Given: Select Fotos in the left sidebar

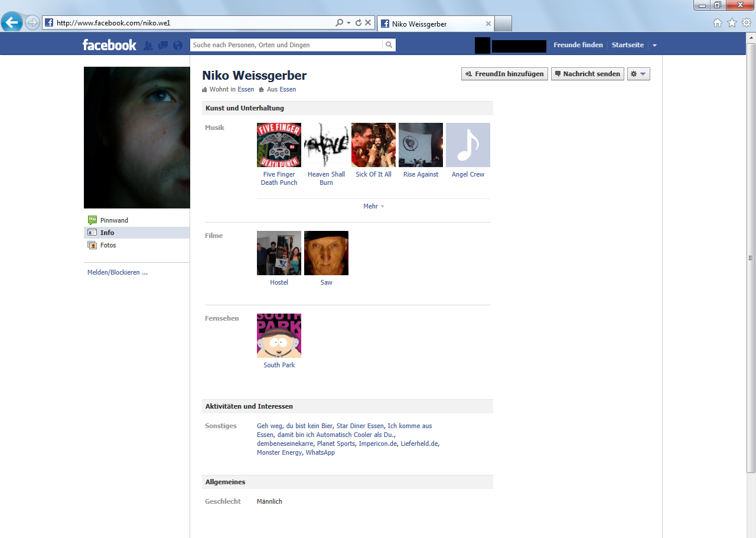Looking at the screenshot, I should pyautogui.click(x=108, y=245).
